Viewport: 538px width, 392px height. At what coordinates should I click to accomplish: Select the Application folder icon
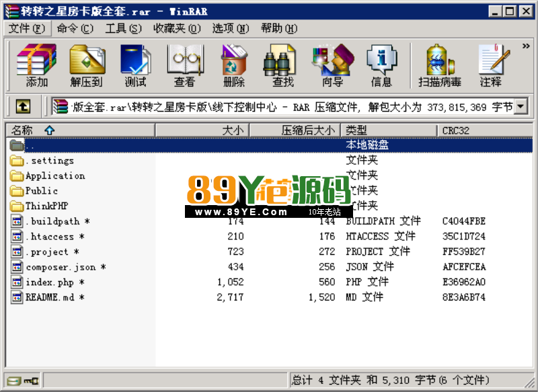[x=17, y=175]
